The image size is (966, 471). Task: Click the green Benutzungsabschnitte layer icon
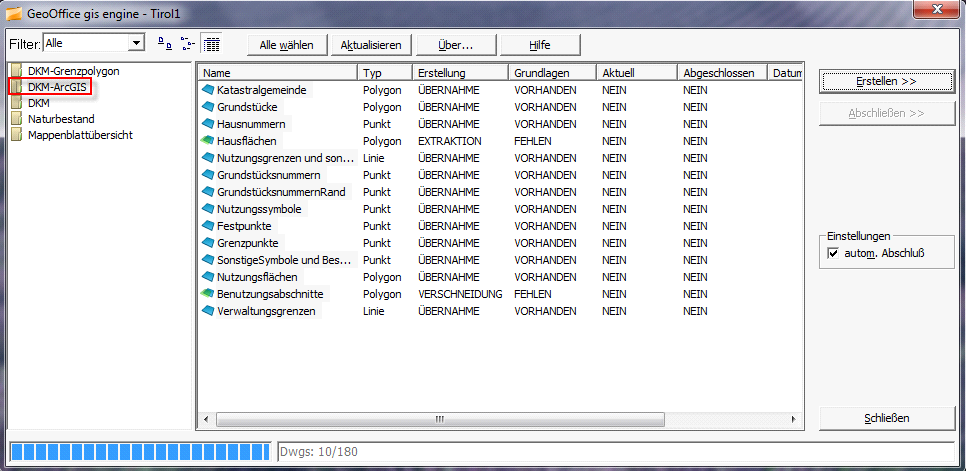click(208, 294)
